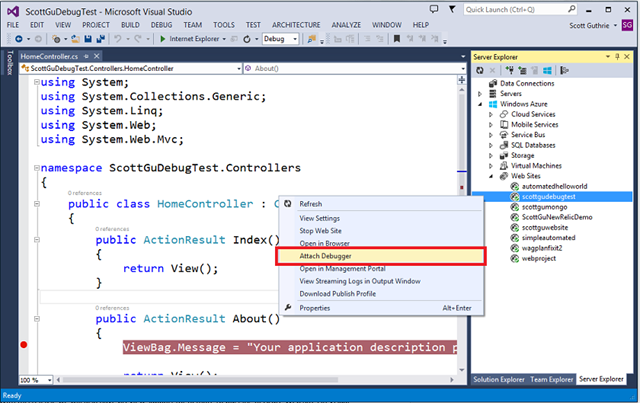This screenshot has height=403, width=640.
Task: Pin the HomeController.cs tab
Action: click(x=86, y=56)
